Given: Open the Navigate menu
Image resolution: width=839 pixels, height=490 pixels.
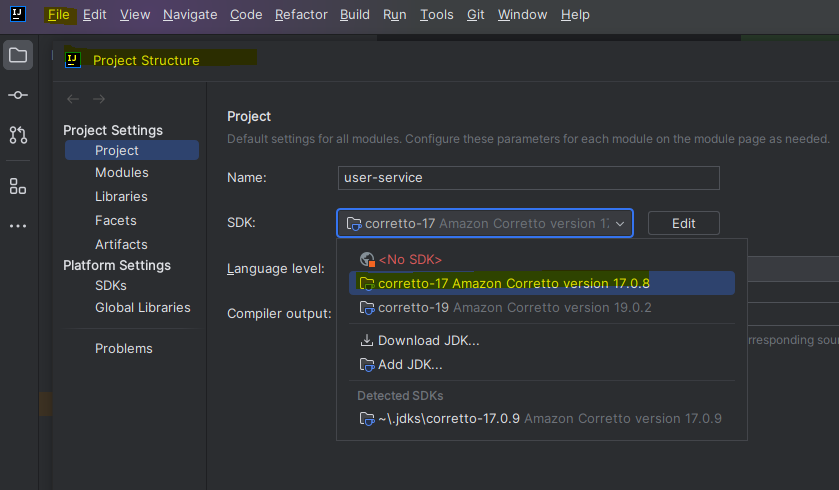Looking at the screenshot, I should pyautogui.click(x=190, y=14).
